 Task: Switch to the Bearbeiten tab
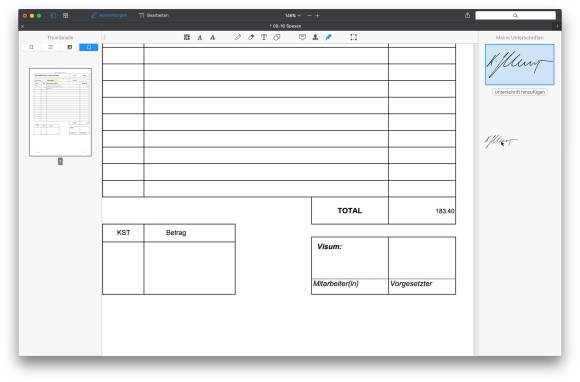pos(154,15)
